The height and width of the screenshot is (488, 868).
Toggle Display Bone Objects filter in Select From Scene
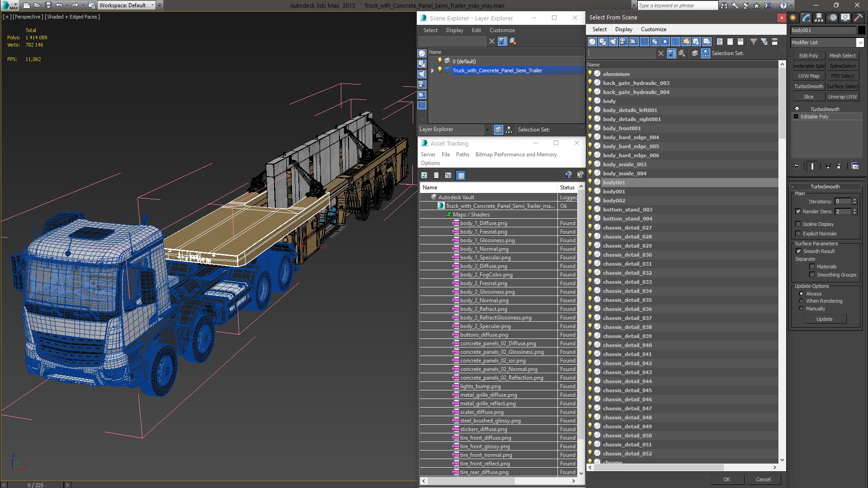coord(675,42)
